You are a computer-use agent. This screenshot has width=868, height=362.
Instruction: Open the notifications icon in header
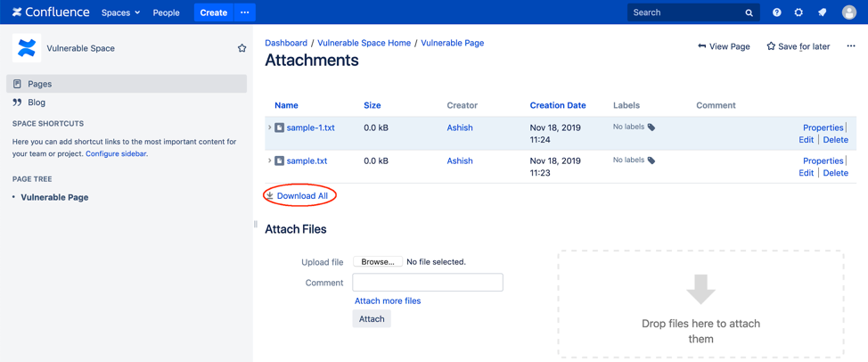point(823,12)
